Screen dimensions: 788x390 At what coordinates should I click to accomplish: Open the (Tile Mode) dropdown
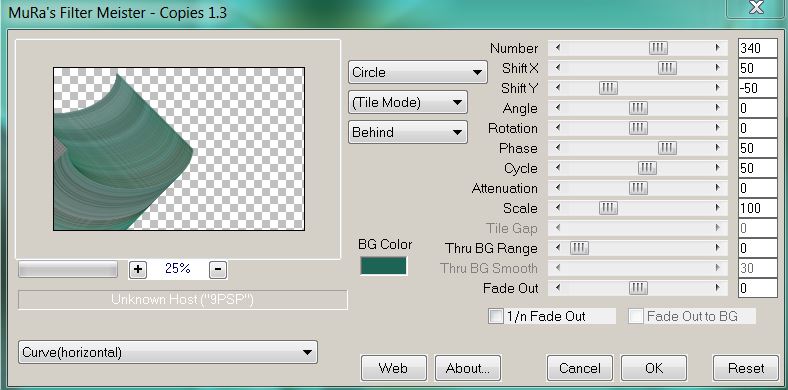[408, 103]
